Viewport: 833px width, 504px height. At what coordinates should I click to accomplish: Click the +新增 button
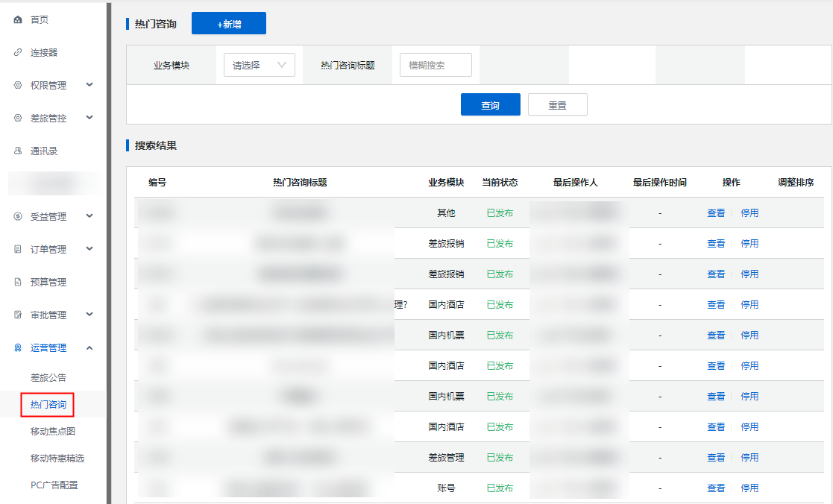coord(229,23)
